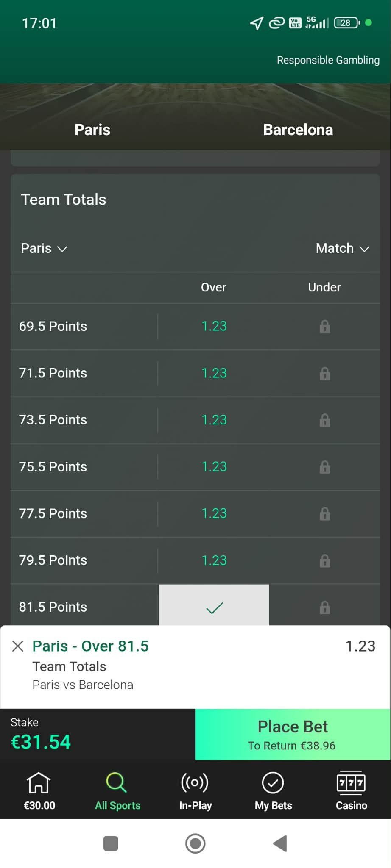The image size is (391, 868).
Task: Deselect the checked Over 81.5 Points cell
Action: coord(214,606)
